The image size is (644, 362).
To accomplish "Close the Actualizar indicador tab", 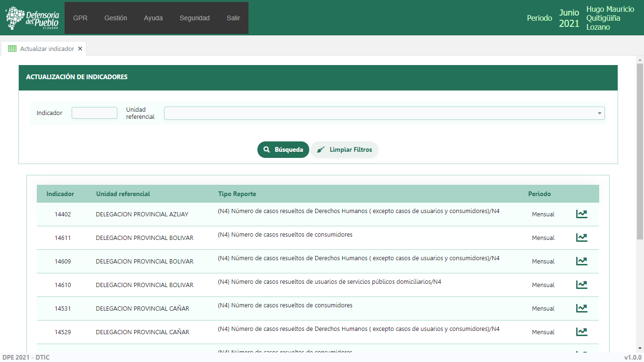I will (80, 49).
